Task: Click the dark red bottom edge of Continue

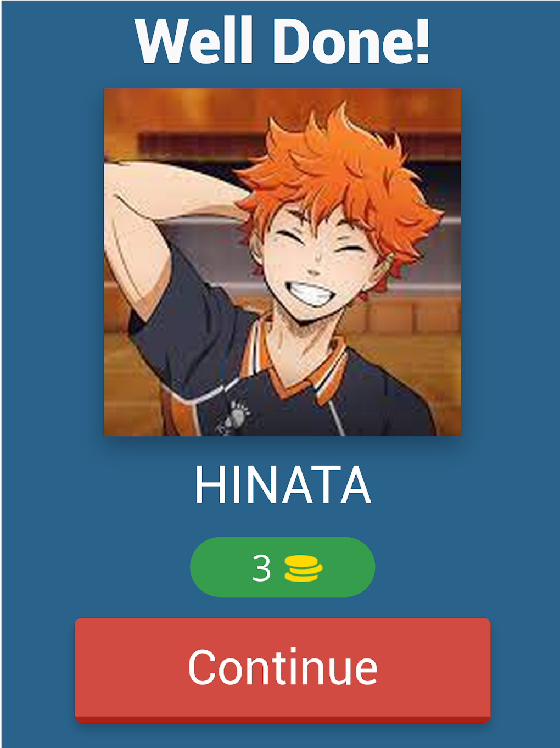Action: pyautogui.click(x=282, y=719)
